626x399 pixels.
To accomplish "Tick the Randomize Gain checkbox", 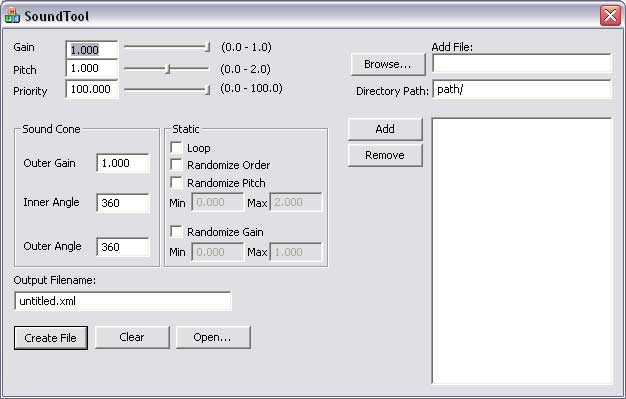I will coord(176,232).
